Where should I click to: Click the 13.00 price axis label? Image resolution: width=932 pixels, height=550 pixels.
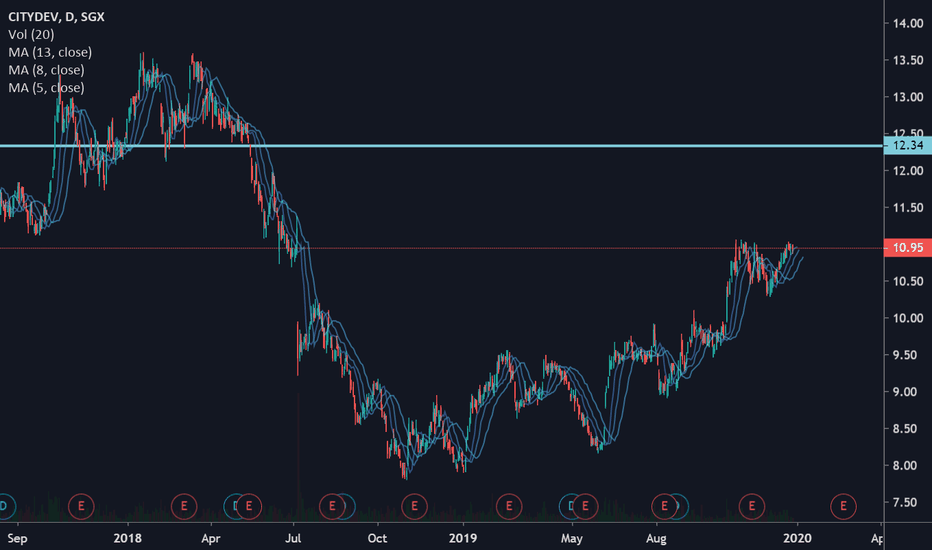coord(908,97)
